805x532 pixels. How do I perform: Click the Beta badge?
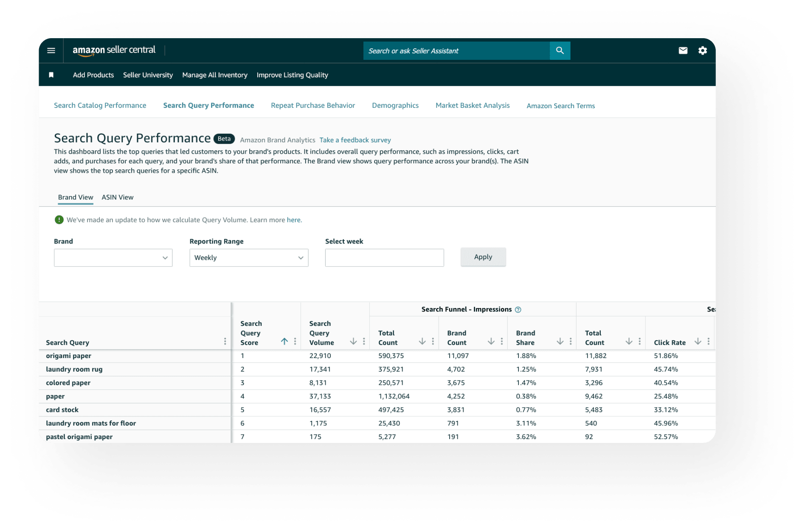tap(224, 139)
